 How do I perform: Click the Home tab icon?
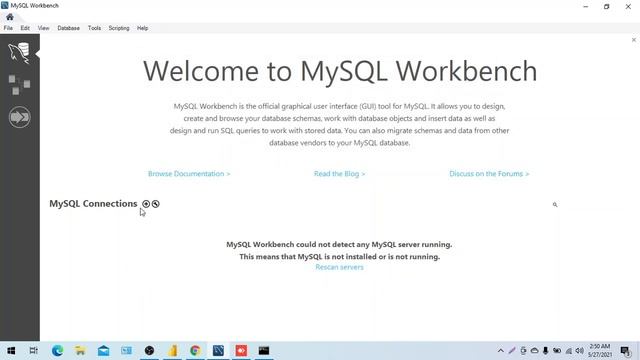click(x=10, y=17)
